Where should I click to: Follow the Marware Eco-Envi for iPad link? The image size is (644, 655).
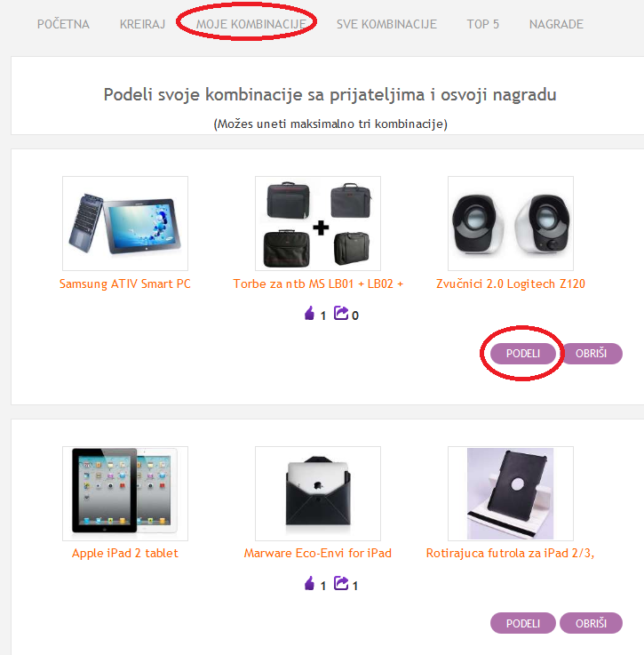click(318, 553)
